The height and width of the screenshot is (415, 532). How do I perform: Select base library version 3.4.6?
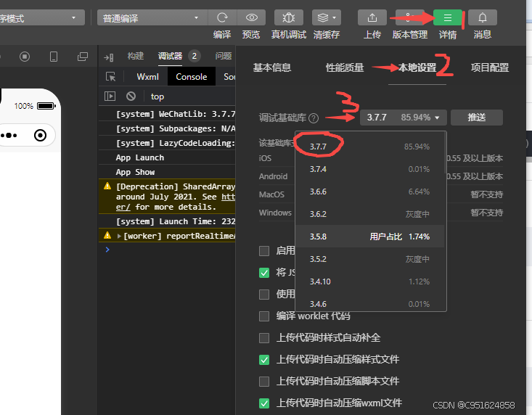click(x=370, y=303)
